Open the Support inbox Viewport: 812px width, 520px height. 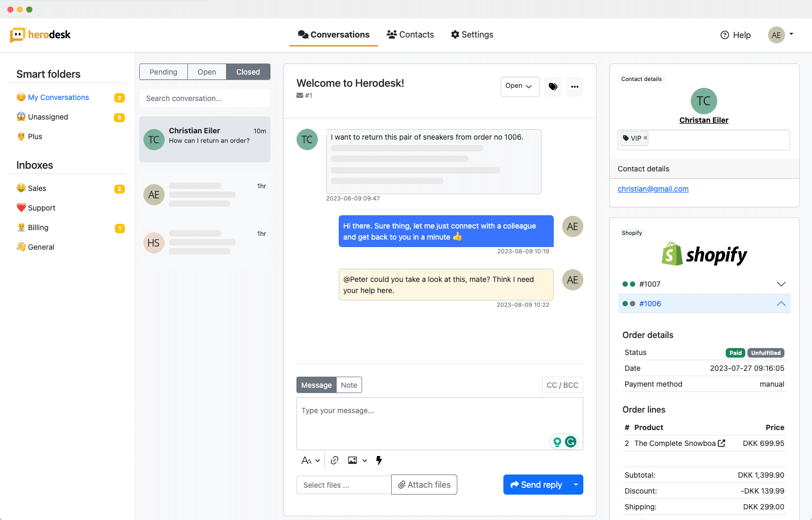click(x=41, y=208)
